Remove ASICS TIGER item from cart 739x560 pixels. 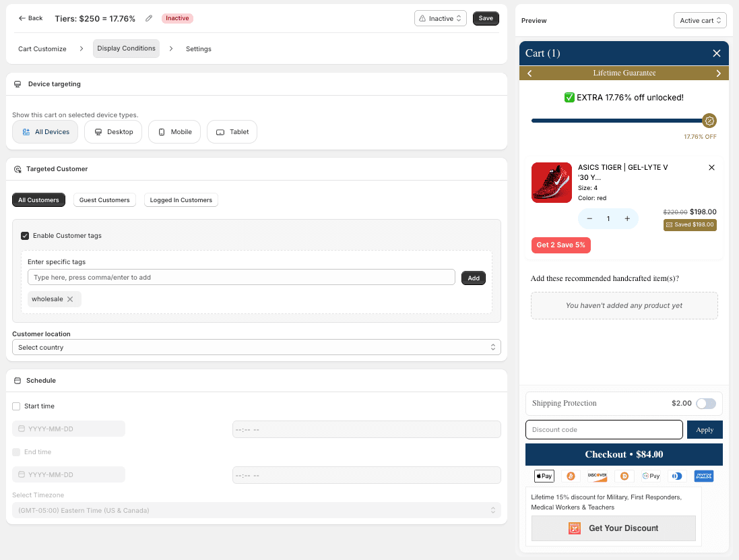(x=711, y=167)
